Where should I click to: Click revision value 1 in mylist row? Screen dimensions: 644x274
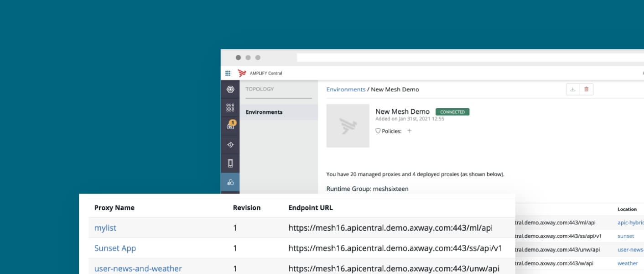coord(235,228)
